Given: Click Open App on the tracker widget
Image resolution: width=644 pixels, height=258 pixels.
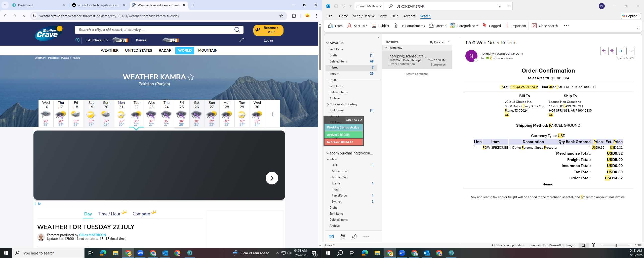Looking at the screenshot, I should tap(353, 120).
